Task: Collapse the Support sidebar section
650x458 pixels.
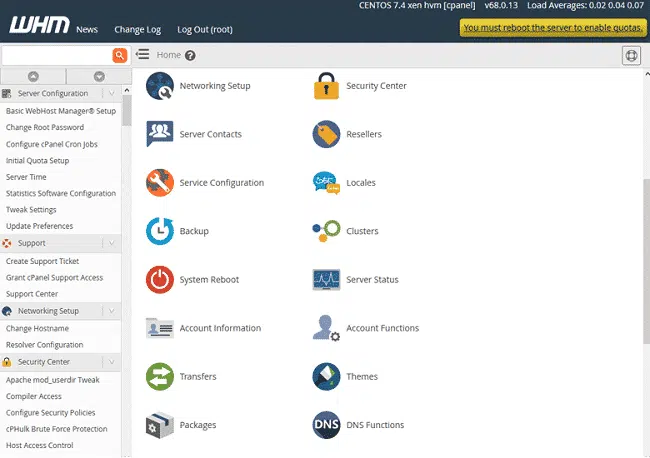Action: point(112,243)
